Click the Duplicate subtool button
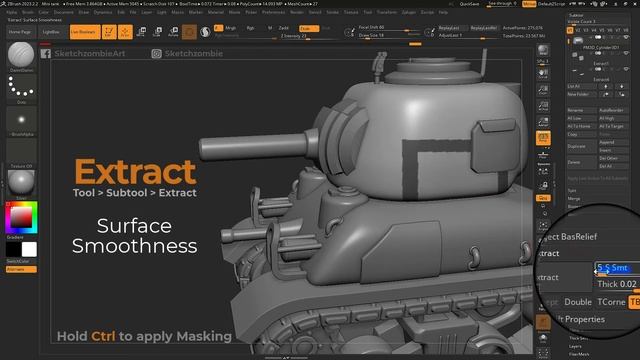This screenshot has height=360, width=640. click(x=582, y=146)
